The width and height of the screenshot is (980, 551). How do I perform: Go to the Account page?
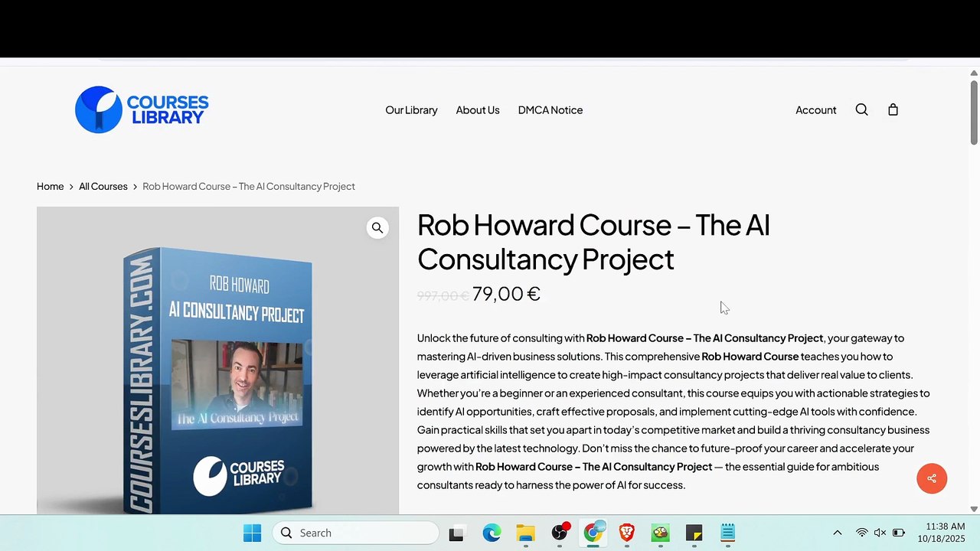pos(816,110)
